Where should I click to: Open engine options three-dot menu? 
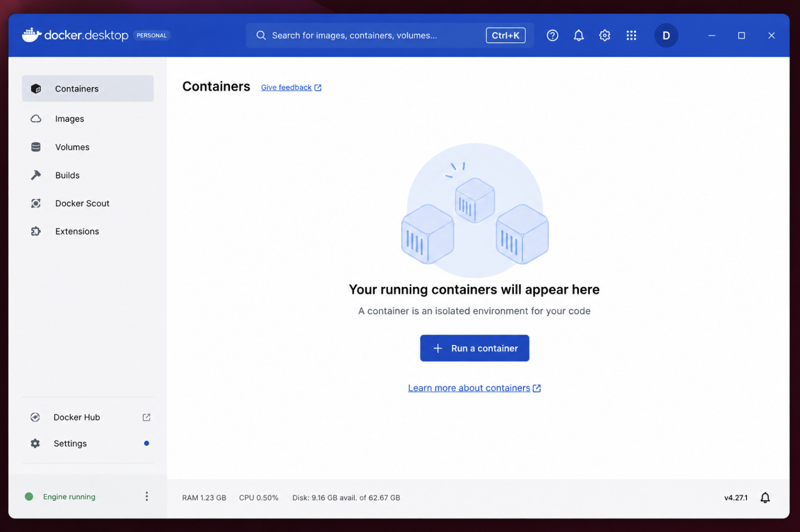[x=147, y=496]
